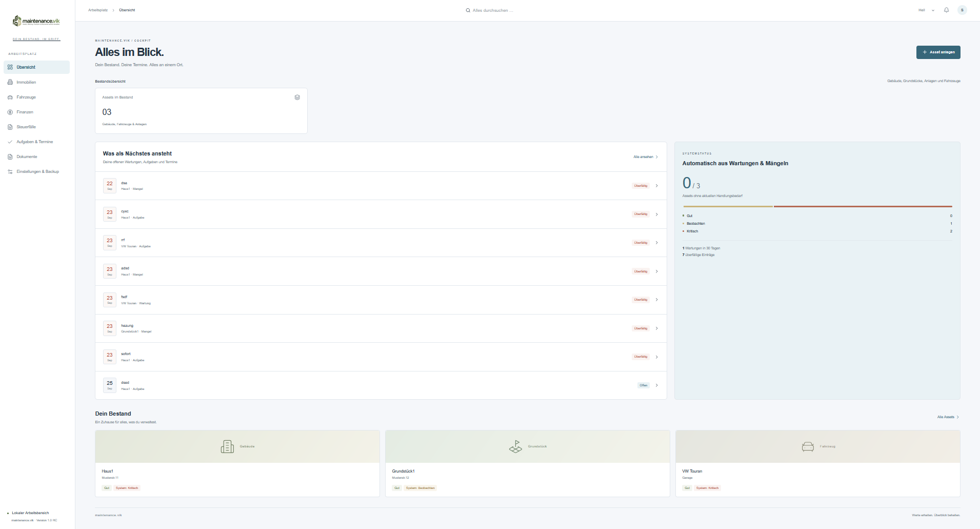Click the layers icon on Assets im Bestand card
The width and height of the screenshot is (980, 529).
click(x=297, y=97)
